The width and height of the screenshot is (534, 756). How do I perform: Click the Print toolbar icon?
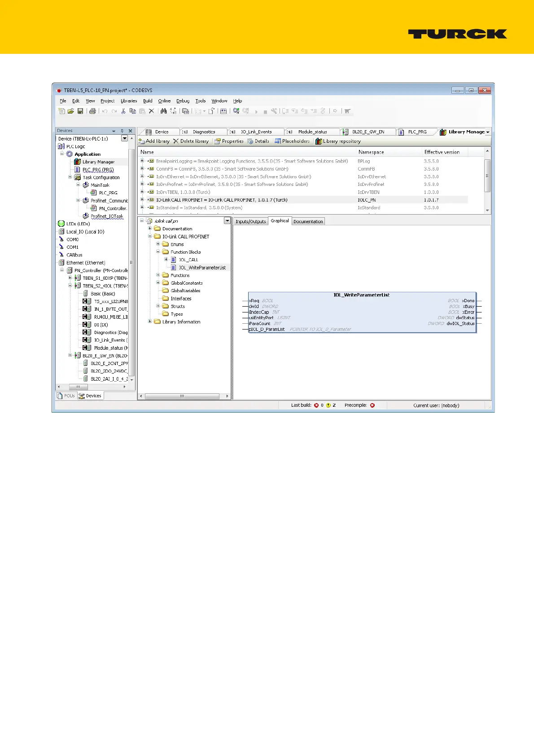point(92,111)
